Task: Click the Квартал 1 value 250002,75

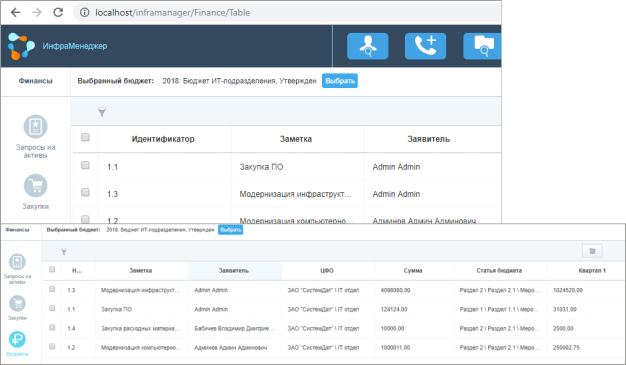Action: pos(566,348)
